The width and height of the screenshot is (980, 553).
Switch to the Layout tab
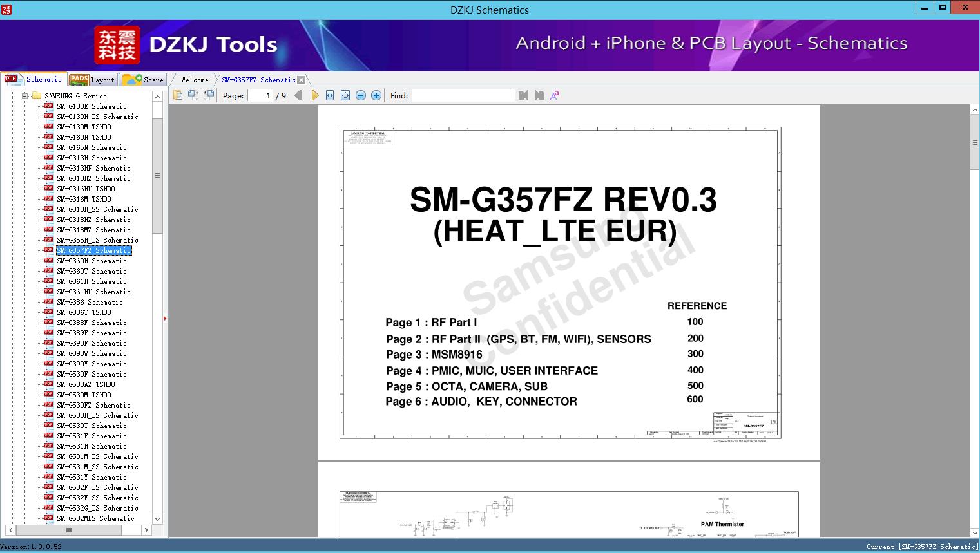point(92,80)
